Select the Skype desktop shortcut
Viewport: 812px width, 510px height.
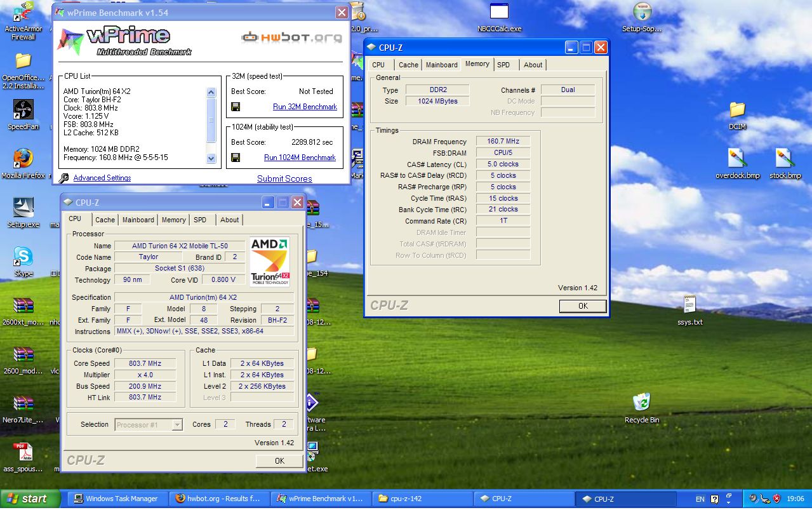pyautogui.click(x=23, y=257)
